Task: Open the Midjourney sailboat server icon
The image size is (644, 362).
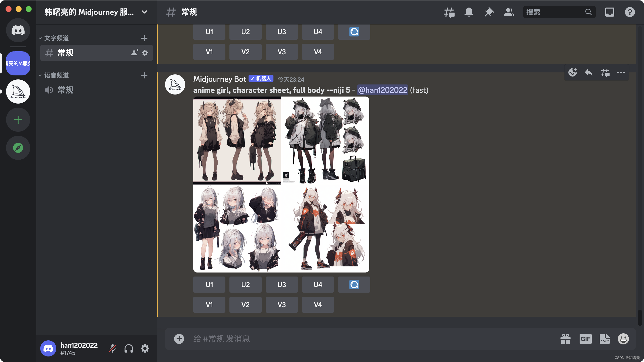Action: coord(18,92)
